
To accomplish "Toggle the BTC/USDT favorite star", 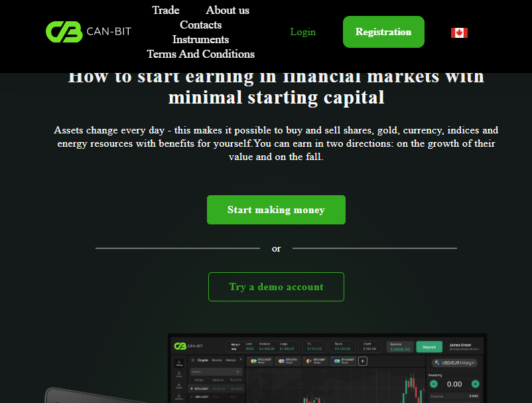I will coord(192,388).
